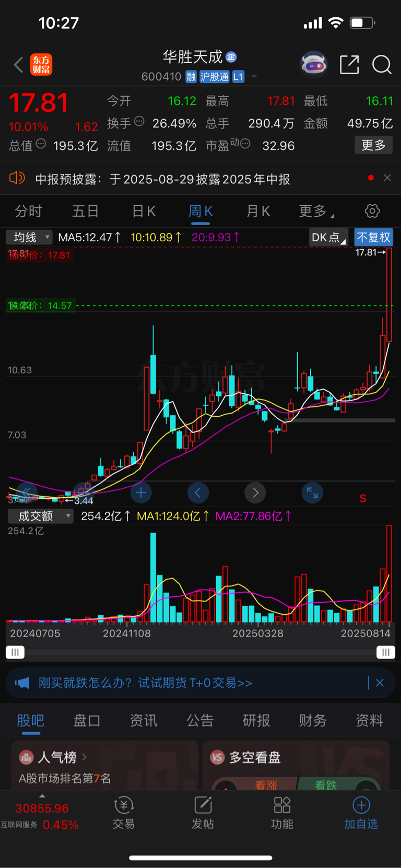The image size is (401, 868).
Task: Tap the info icon next to 总值
Action: pos(41,144)
